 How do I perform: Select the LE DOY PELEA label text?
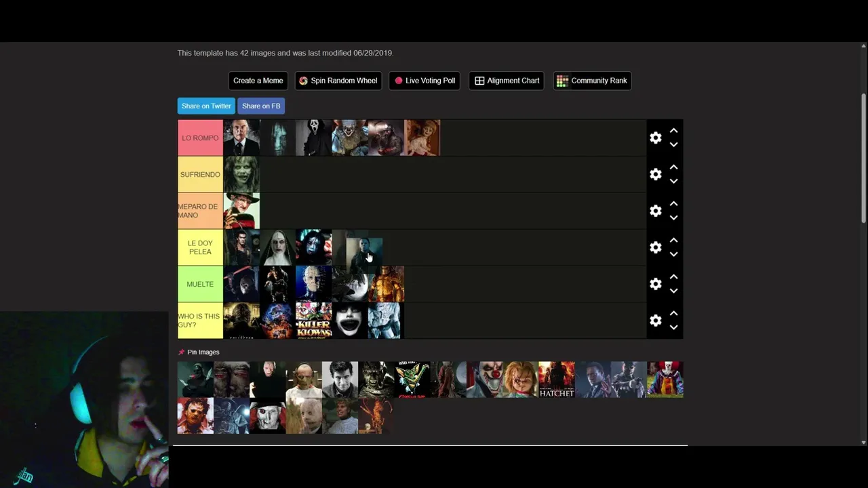pyautogui.click(x=200, y=247)
